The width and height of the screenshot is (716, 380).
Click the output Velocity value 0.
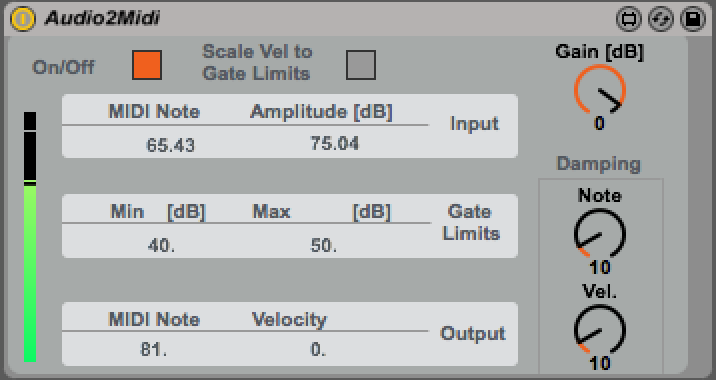318,349
